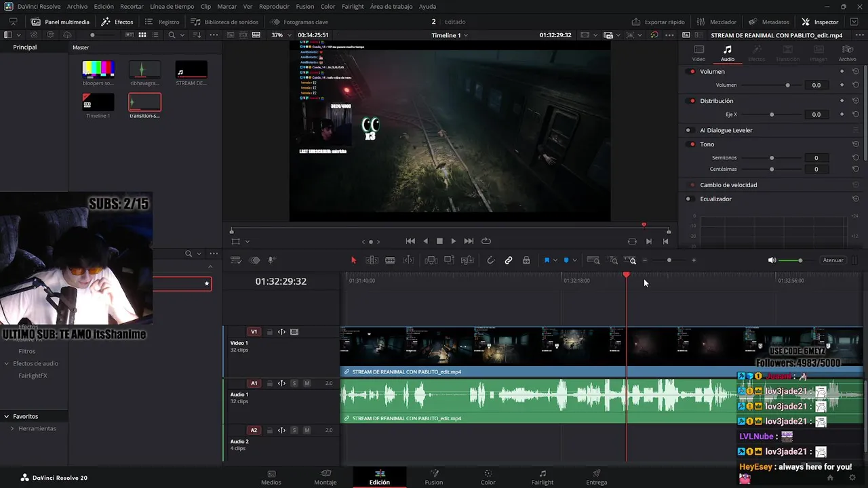Screen dimensions: 868x488
Task: Select the transition-s clip thumbnail in media pool
Action: click(144, 102)
